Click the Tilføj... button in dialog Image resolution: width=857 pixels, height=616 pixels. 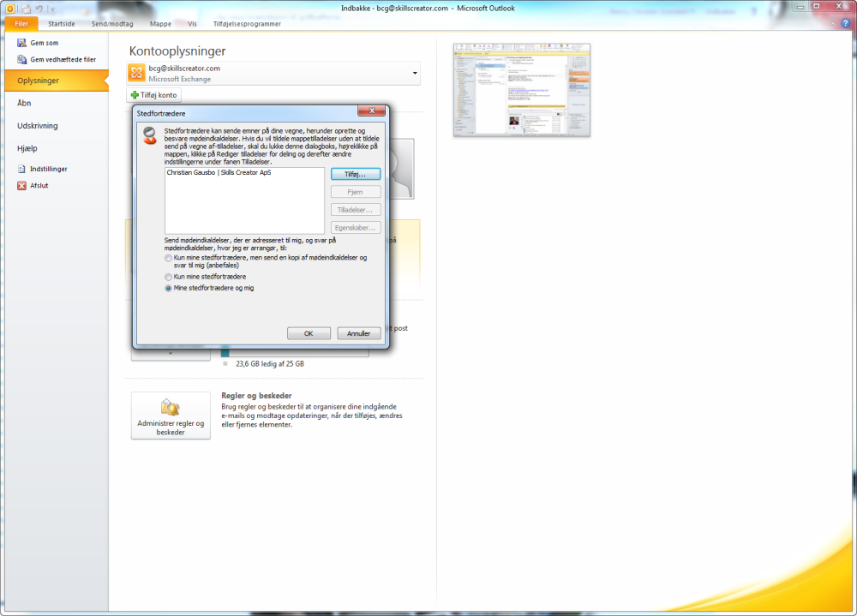(356, 175)
